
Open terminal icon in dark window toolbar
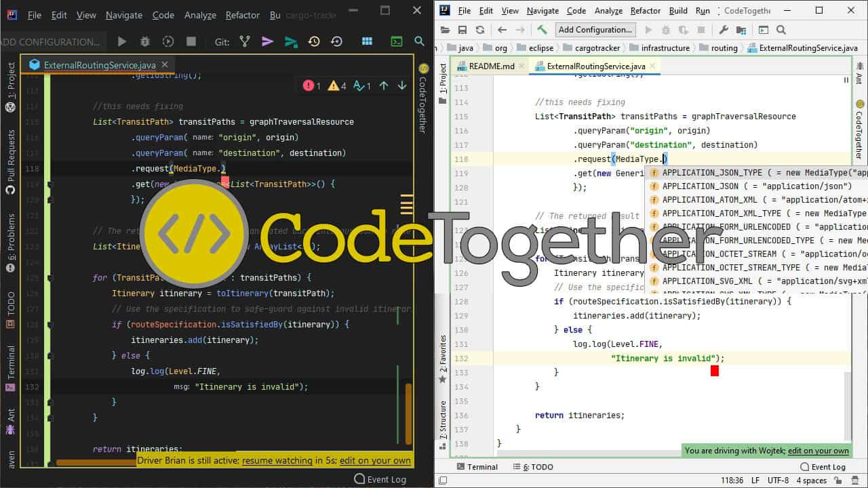[397, 41]
